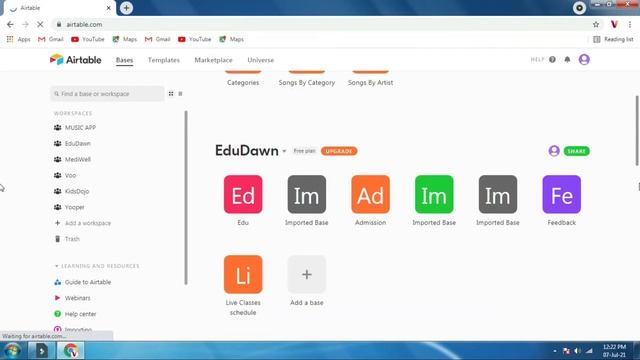Open a new browser tab
640x360 pixels.
[127, 8]
